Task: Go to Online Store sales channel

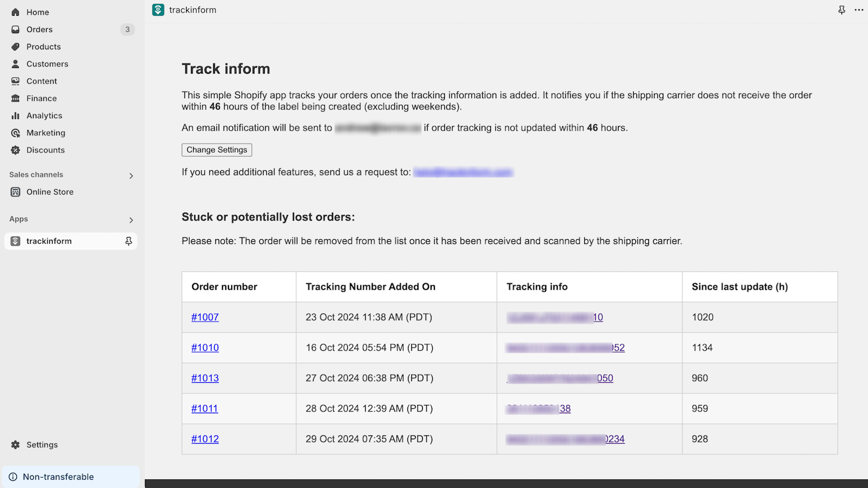Action: pyautogui.click(x=50, y=192)
